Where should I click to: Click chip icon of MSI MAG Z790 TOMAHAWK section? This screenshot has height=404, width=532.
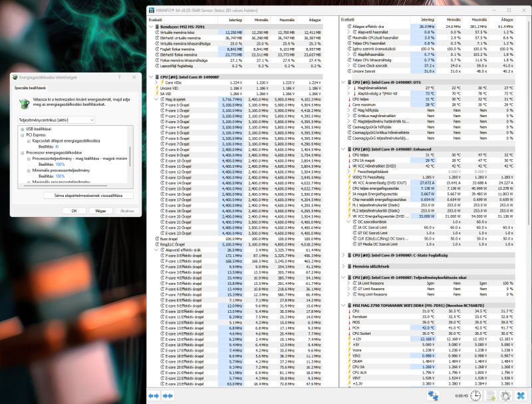pos(349,305)
